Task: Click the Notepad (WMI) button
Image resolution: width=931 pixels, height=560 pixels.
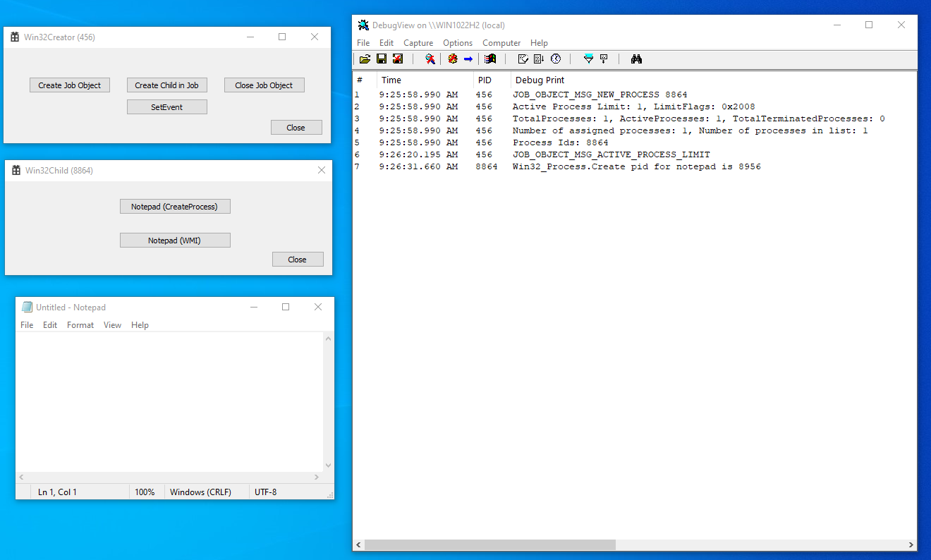Action: pos(175,241)
